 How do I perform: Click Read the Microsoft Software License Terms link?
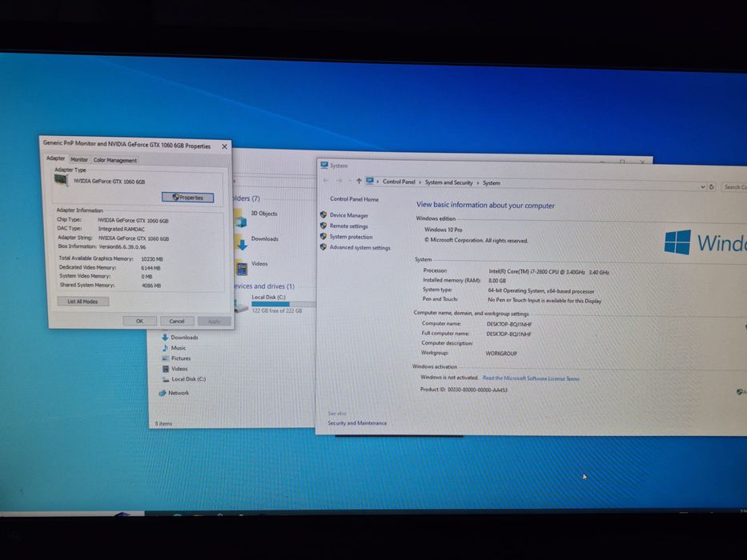(x=531, y=378)
